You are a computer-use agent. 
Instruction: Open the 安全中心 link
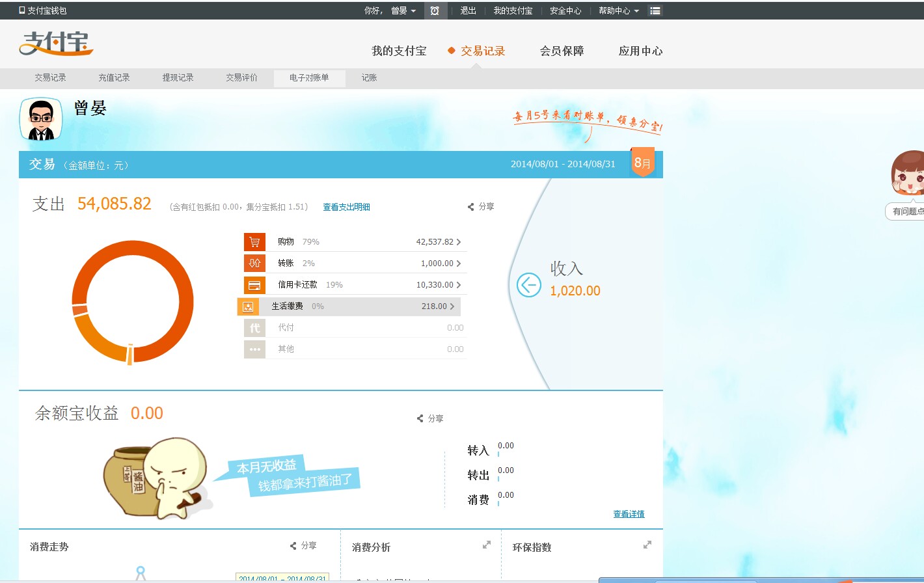565,11
